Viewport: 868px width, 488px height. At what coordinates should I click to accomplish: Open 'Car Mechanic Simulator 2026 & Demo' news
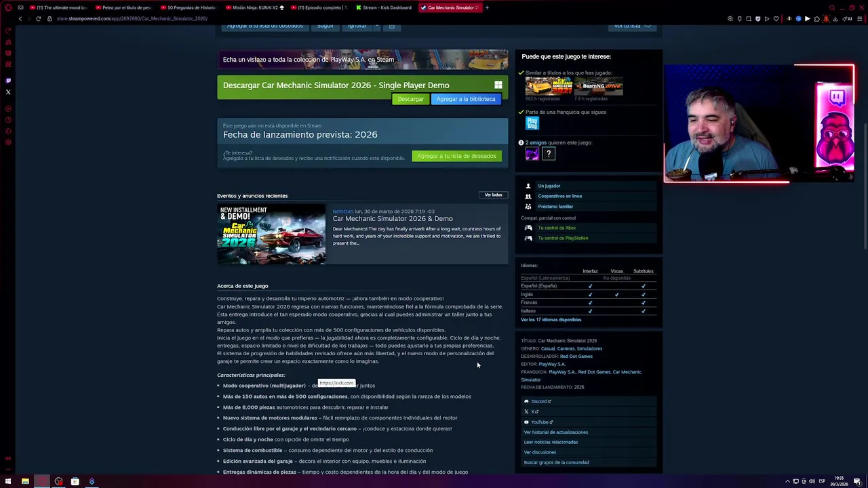point(393,219)
